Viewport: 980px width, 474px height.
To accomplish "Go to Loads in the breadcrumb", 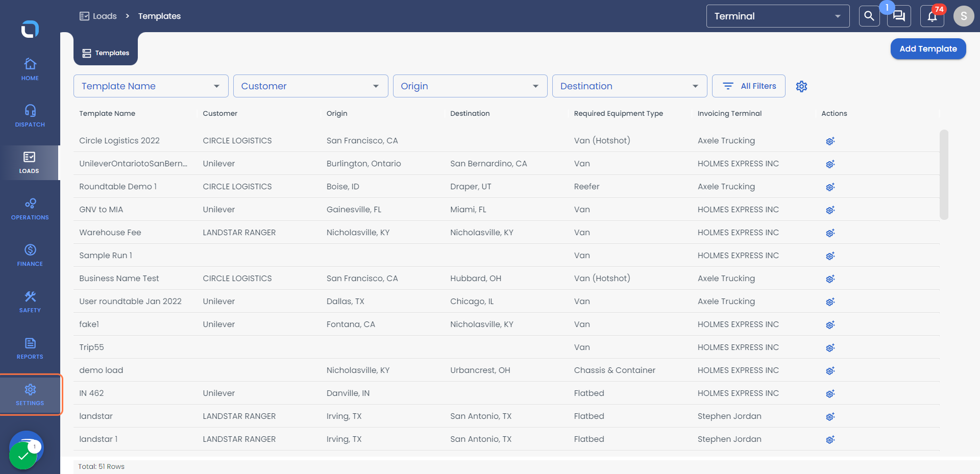I will coord(98,16).
